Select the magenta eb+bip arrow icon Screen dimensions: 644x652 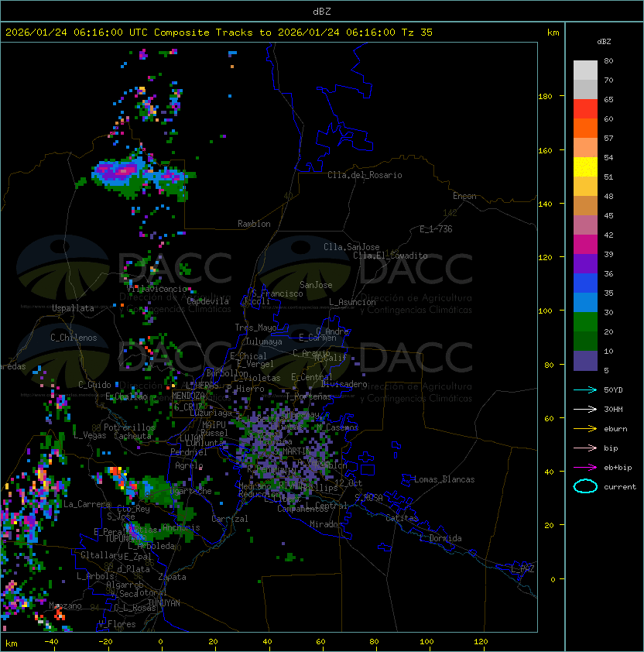pyautogui.click(x=585, y=467)
